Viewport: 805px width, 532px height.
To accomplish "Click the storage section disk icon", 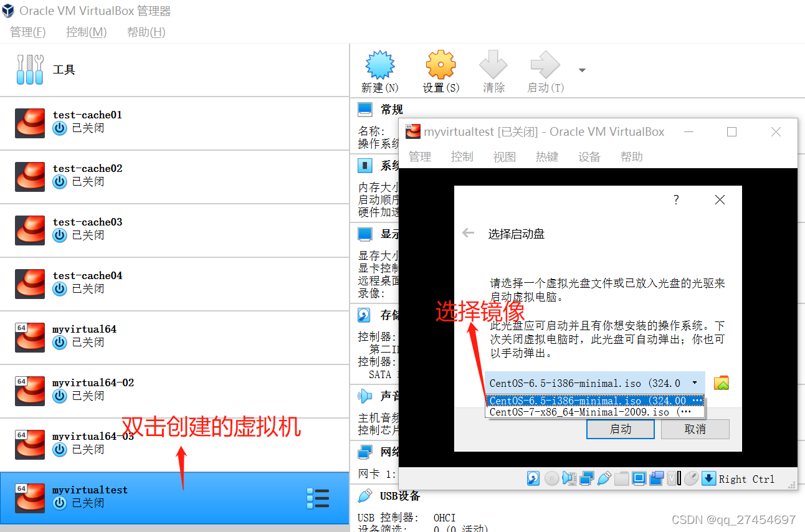I will point(364,315).
